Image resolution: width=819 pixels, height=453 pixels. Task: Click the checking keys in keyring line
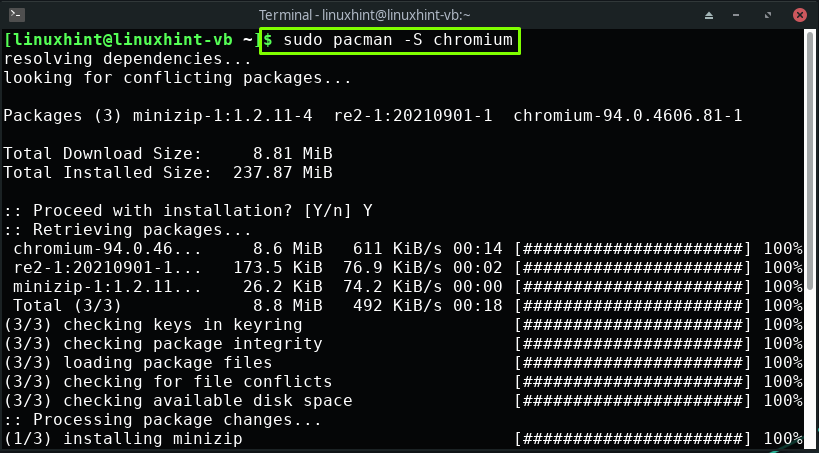[x=153, y=324]
